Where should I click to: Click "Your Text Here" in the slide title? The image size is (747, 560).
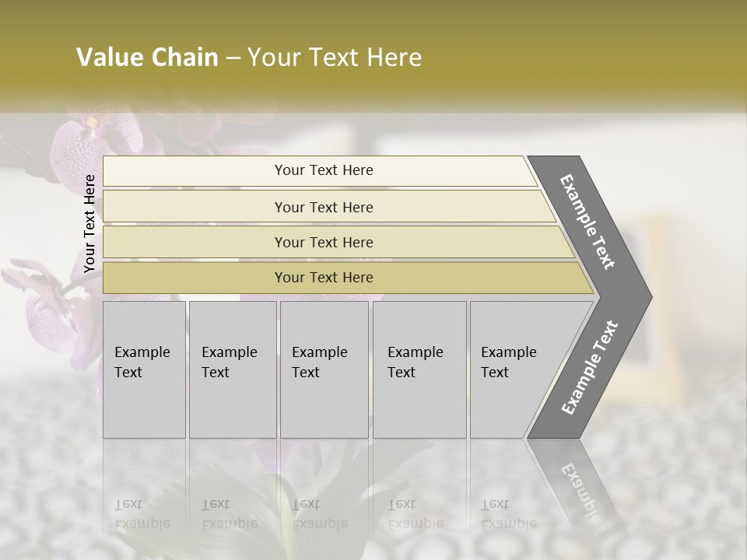(x=335, y=58)
